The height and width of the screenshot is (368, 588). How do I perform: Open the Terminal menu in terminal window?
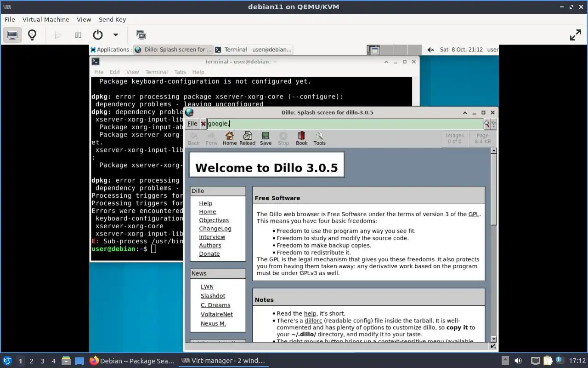pos(157,72)
